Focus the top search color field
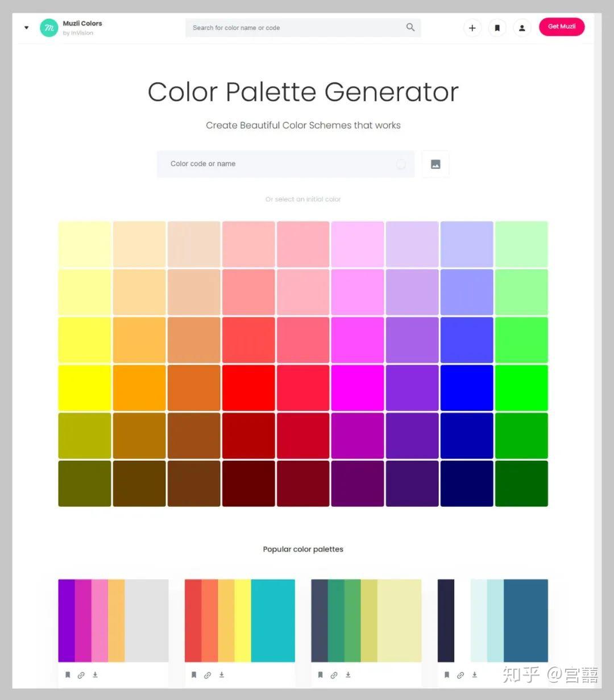 tap(303, 27)
